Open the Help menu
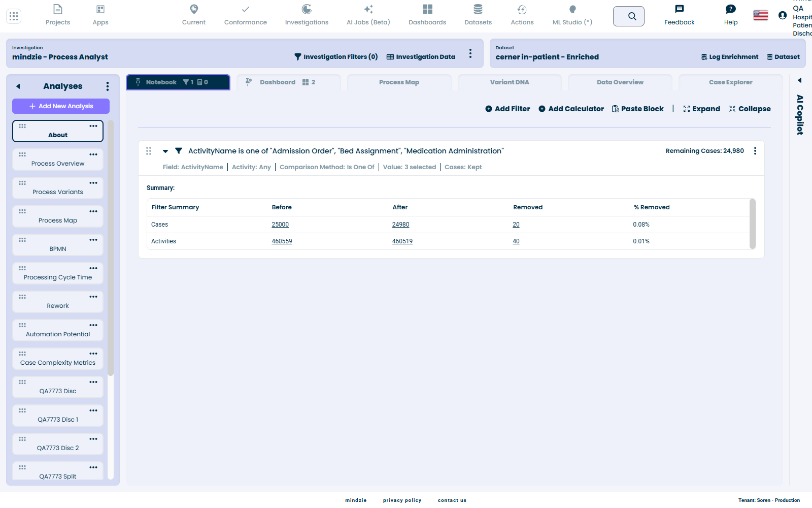Viewport: 812px width, 508px height. click(x=731, y=15)
